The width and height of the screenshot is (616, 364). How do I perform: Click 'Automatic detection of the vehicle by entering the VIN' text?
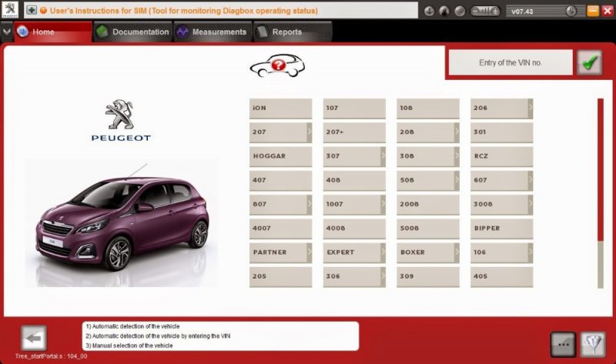pyautogui.click(x=162, y=336)
